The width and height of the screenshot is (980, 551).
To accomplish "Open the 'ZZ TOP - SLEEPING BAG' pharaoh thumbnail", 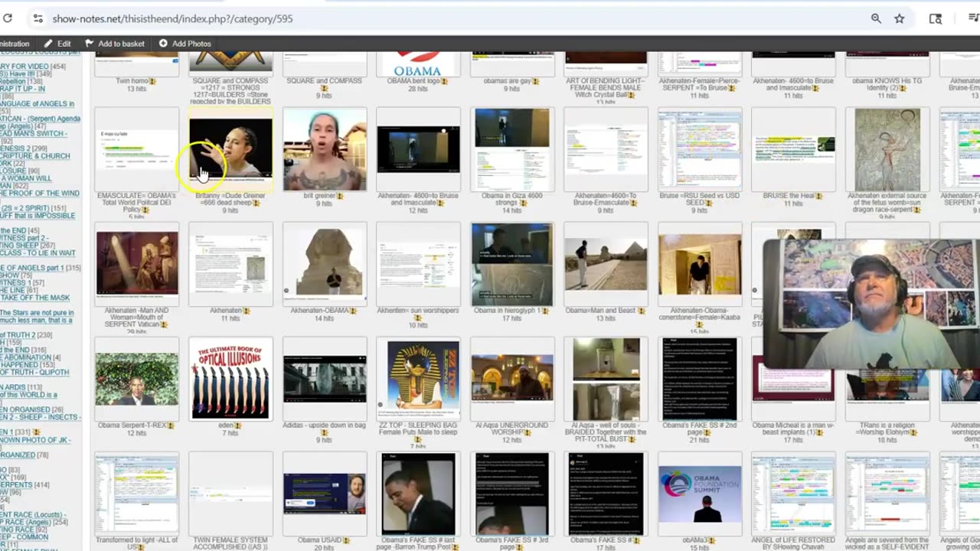I will click(x=418, y=379).
